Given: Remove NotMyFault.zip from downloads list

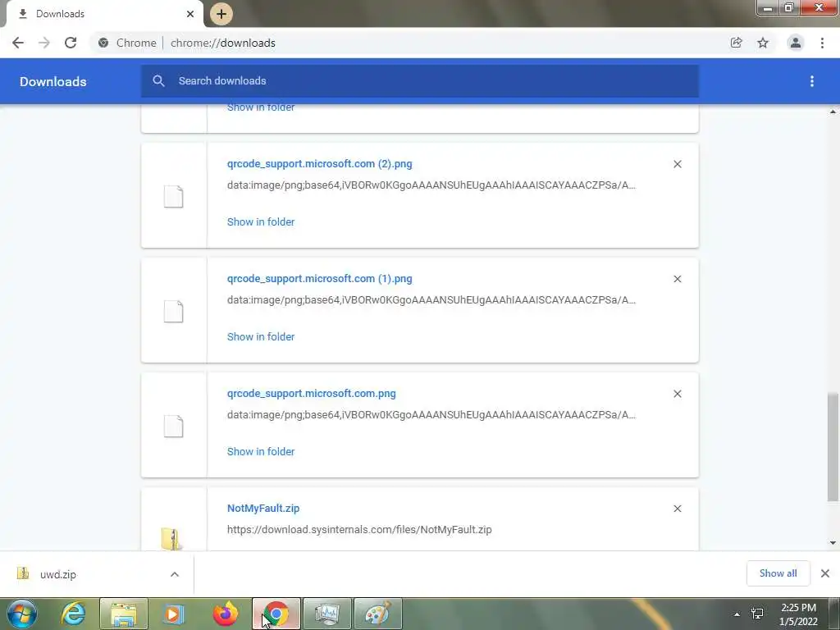Looking at the screenshot, I should pyautogui.click(x=677, y=509).
